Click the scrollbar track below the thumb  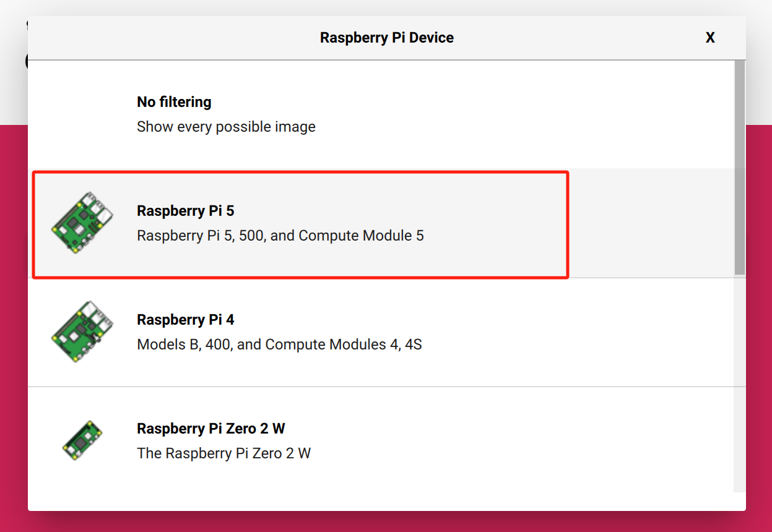click(740, 384)
